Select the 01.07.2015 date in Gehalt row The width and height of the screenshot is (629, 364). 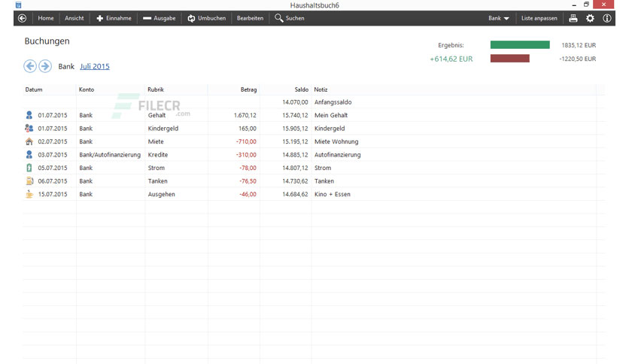[x=53, y=115]
